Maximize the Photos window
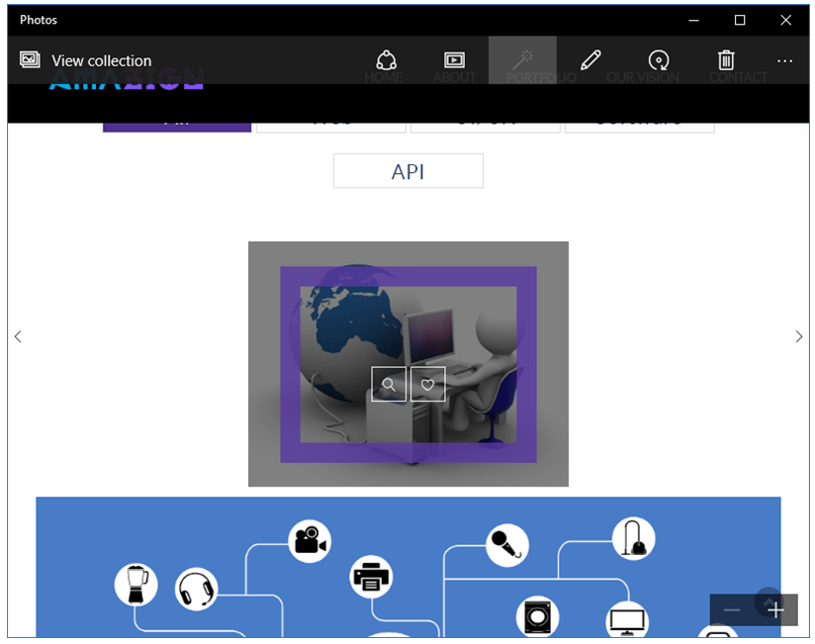815x644 pixels. pos(740,20)
